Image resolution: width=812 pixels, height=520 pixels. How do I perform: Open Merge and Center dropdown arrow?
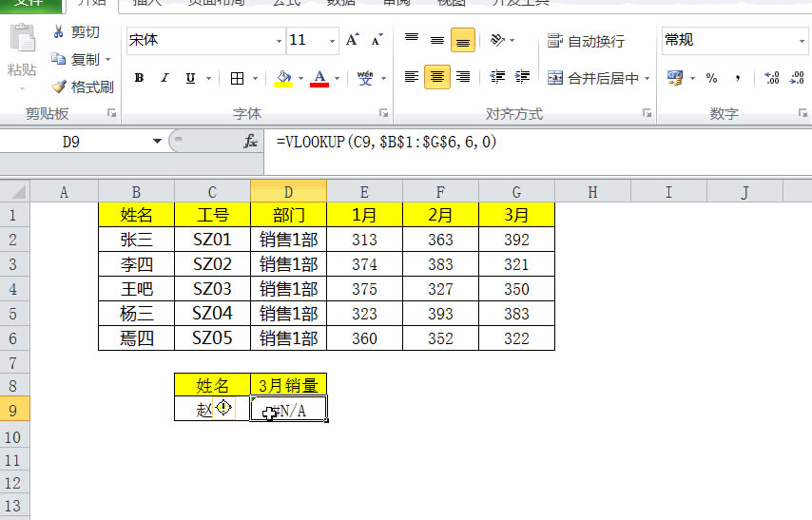[x=647, y=79]
